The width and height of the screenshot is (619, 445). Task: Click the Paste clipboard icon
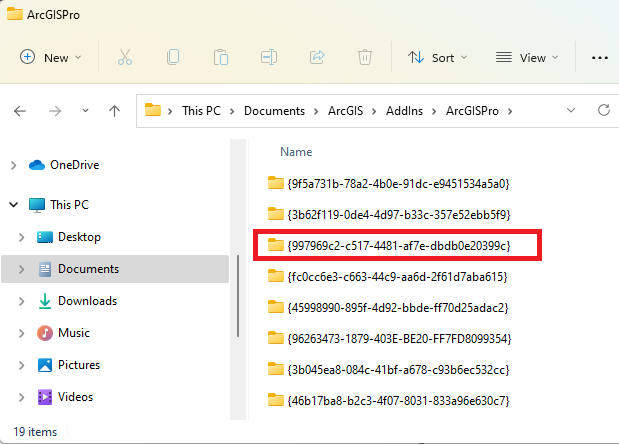(x=221, y=58)
